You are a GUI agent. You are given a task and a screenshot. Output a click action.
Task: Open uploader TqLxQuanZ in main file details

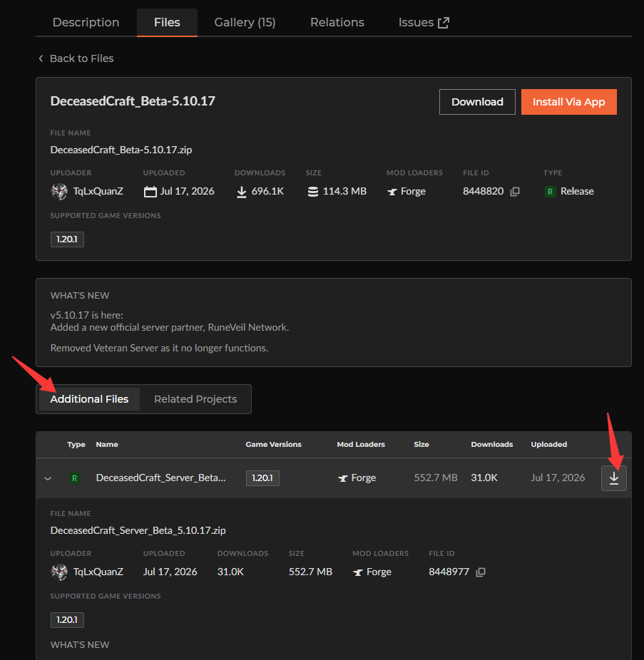[x=98, y=192]
